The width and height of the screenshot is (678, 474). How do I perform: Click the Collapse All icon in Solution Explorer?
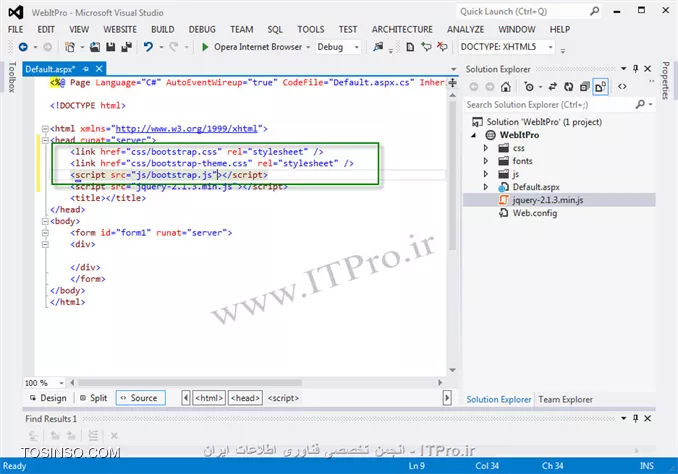tap(585, 86)
